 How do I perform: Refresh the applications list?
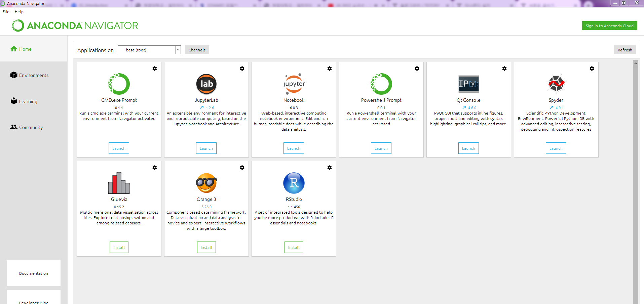pyautogui.click(x=625, y=50)
